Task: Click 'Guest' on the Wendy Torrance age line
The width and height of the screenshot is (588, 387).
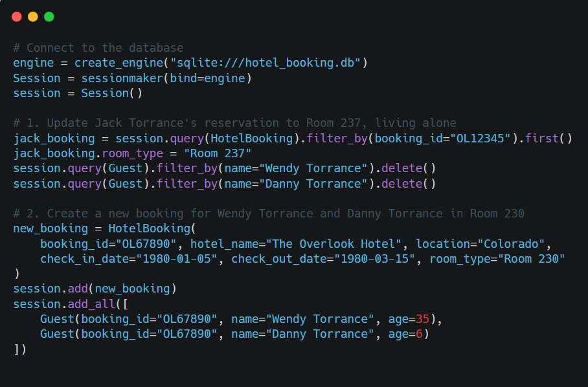Action: point(58,319)
